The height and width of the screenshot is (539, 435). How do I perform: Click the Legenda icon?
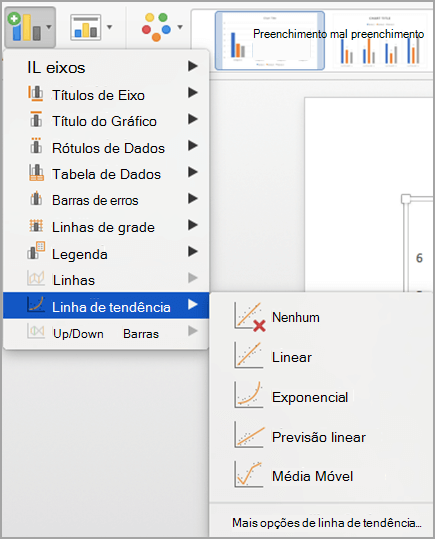(x=36, y=251)
